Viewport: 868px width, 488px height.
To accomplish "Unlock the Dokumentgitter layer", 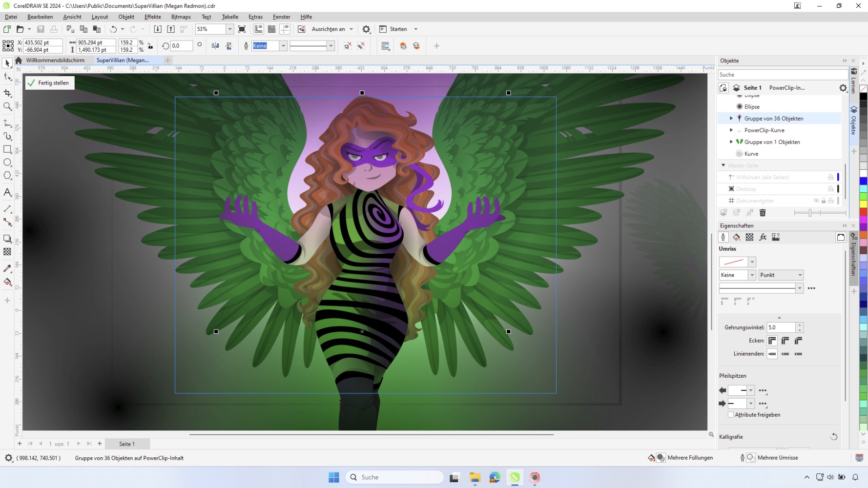I will tap(824, 201).
